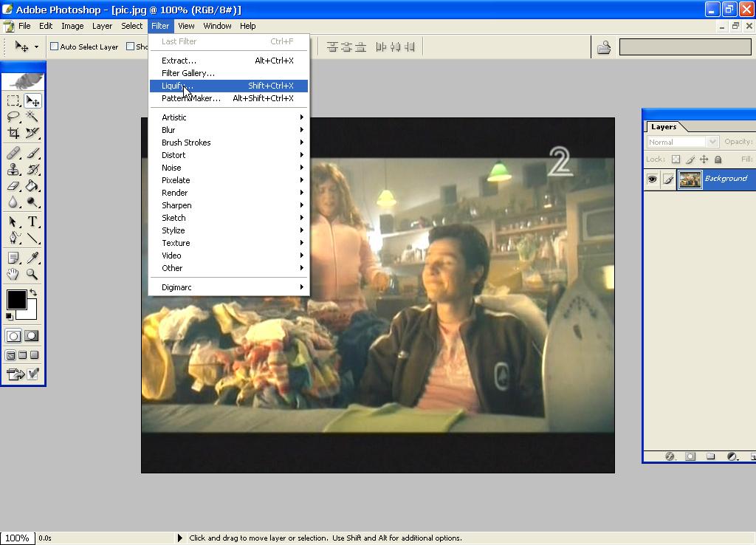Switch to Quick Mask mode
The height and width of the screenshot is (545, 756).
(31, 336)
